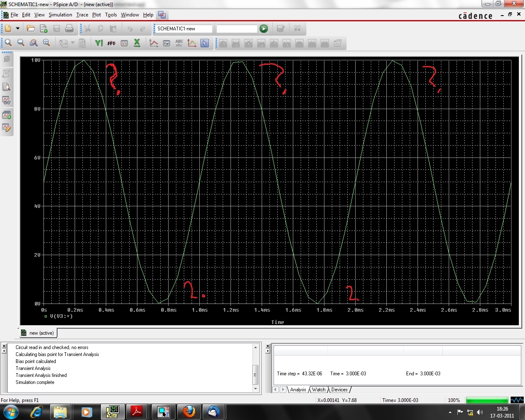Switch to the Devices tab
Image resolution: width=525 pixels, height=420 pixels.
coord(339,390)
